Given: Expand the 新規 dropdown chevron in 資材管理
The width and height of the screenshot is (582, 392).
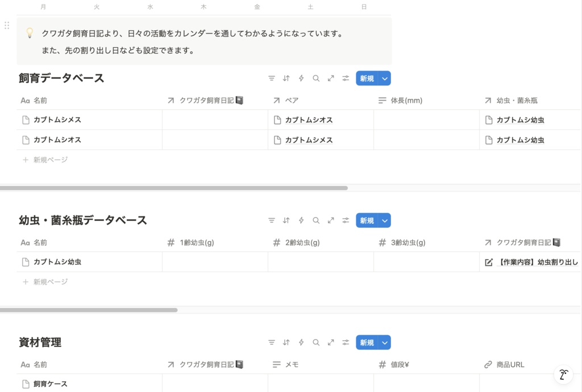Looking at the screenshot, I should coord(385,343).
